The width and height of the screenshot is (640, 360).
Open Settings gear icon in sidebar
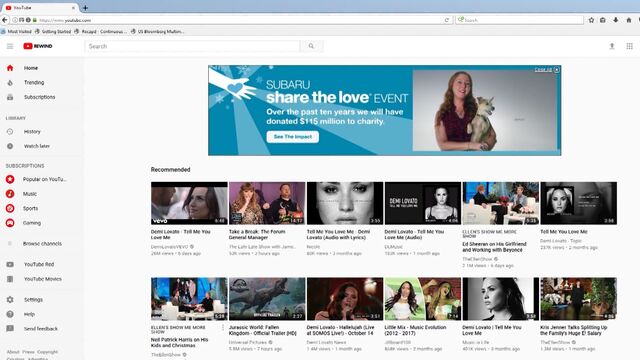click(x=10, y=300)
